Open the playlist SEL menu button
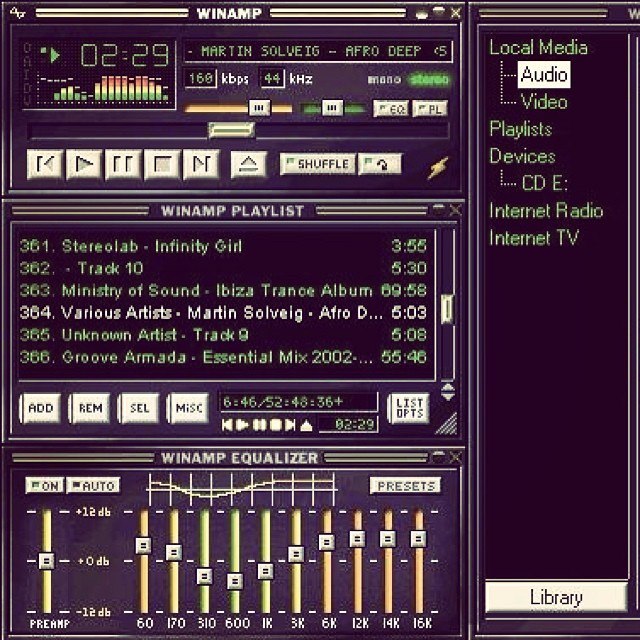The image size is (640, 640). (139, 408)
